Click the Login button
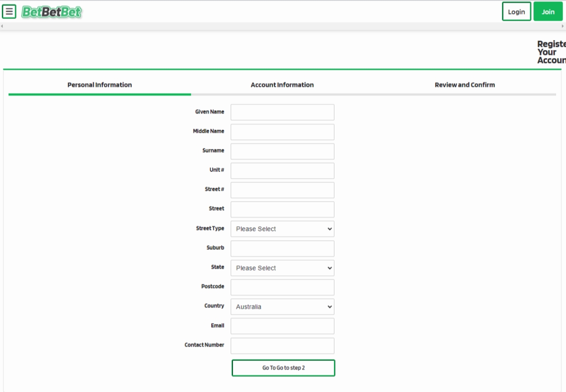The width and height of the screenshot is (566, 392). (516, 12)
